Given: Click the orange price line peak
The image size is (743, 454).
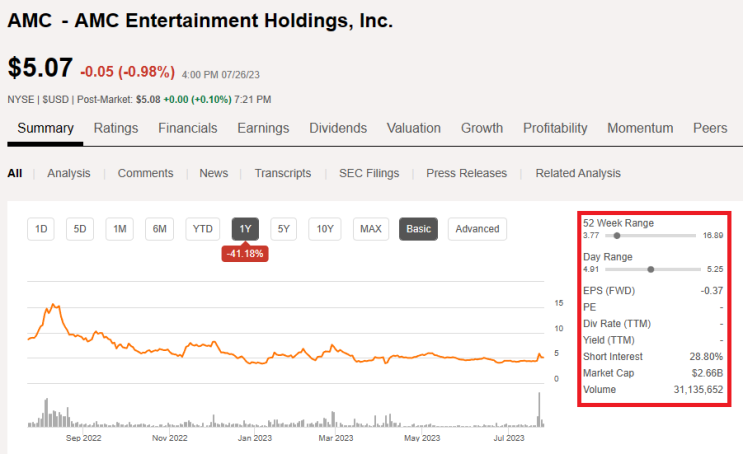Looking at the screenshot, I should point(54,305).
